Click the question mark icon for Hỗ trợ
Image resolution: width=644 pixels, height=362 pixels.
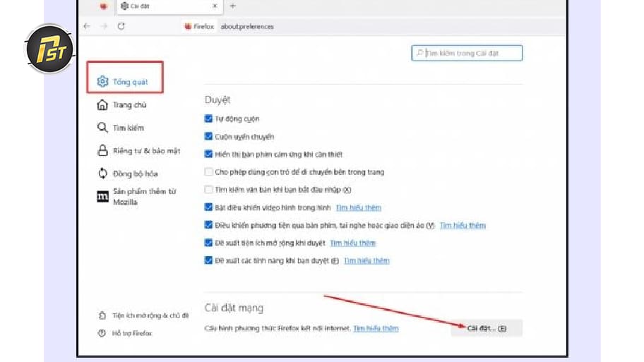[102, 333]
